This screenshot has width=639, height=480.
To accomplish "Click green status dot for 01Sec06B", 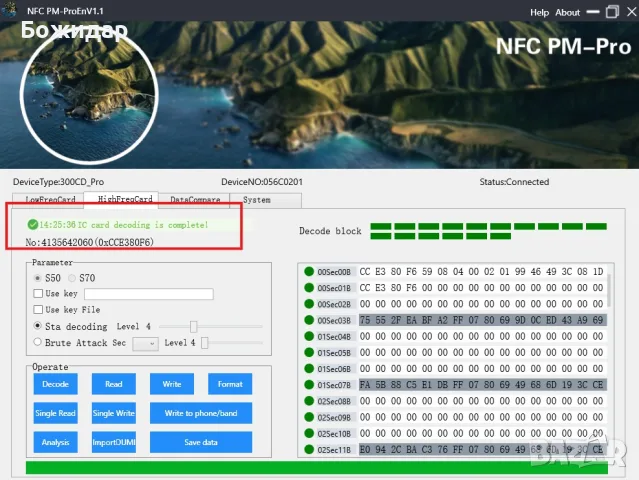I will (x=309, y=369).
